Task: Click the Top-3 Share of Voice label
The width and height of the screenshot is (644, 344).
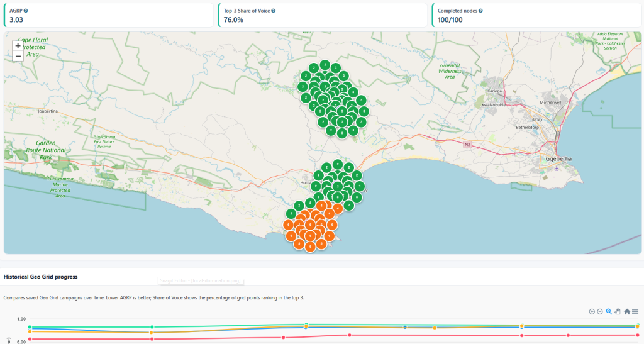Action: [247, 11]
